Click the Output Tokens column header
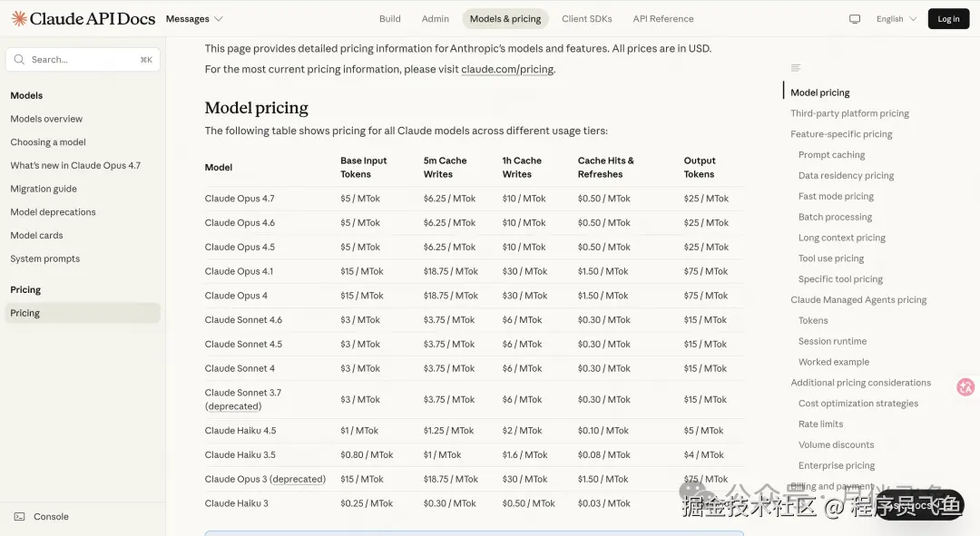The width and height of the screenshot is (980, 536). 700,168
